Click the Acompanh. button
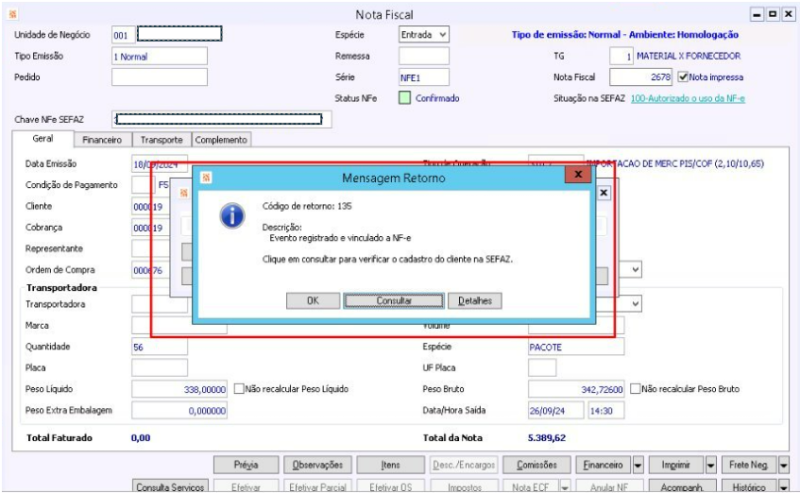The height and width of the screenshot is (493, 800). tap(682, 487)
